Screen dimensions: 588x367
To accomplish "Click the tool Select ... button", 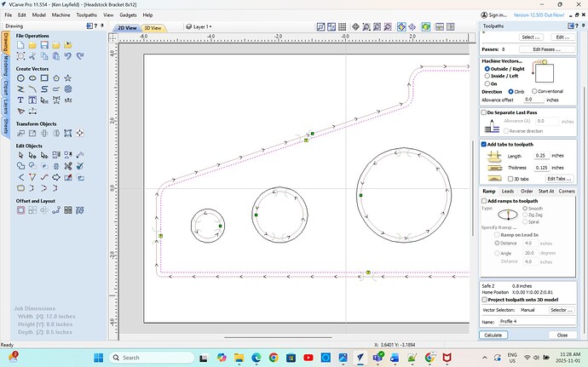I will pyautogui.click(x=531, y=37).
